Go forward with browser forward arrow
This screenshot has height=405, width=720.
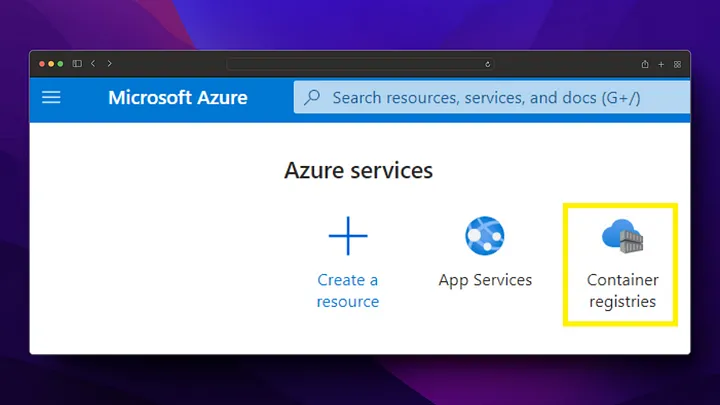pos(109,63)
